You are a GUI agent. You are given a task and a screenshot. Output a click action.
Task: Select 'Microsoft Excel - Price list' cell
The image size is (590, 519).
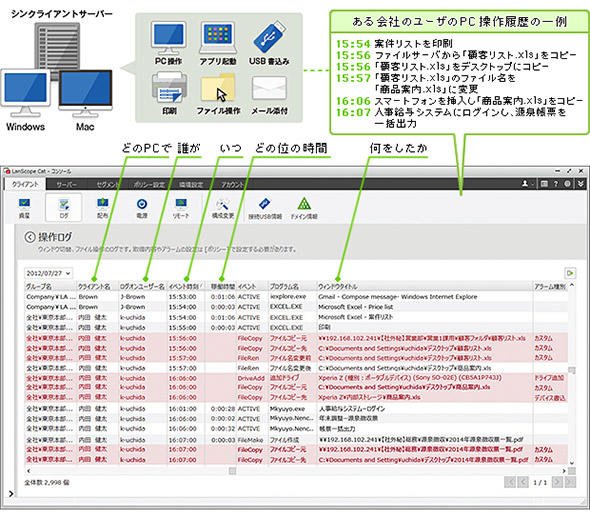(355, 307)
